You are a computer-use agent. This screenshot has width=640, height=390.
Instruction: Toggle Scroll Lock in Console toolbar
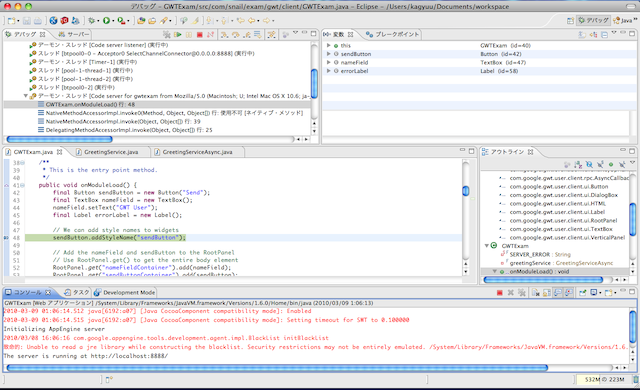(547, 292)
